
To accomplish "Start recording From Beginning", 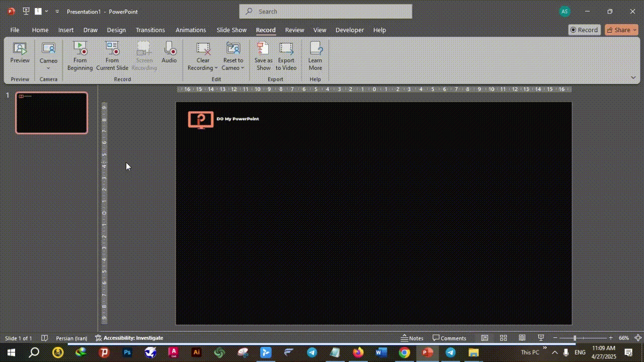I will pyautogui.click(x=80, y=55).
